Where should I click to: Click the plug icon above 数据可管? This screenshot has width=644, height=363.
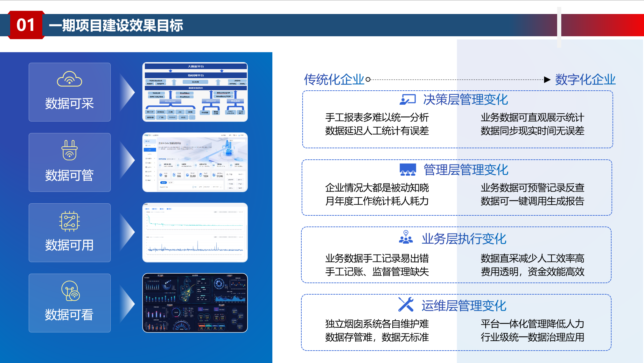pos(69,150)
